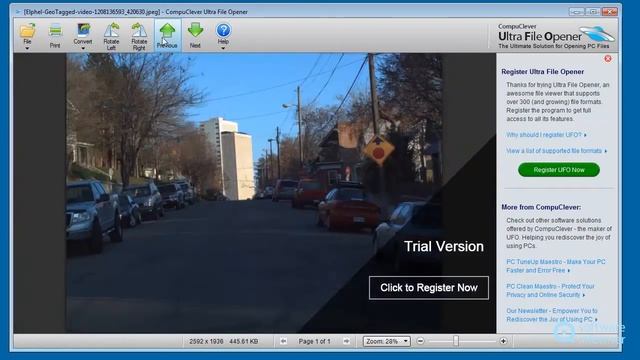
Task: Expand the File dropdown arrow
Action: pyautogui.click(x=27, y=49)
